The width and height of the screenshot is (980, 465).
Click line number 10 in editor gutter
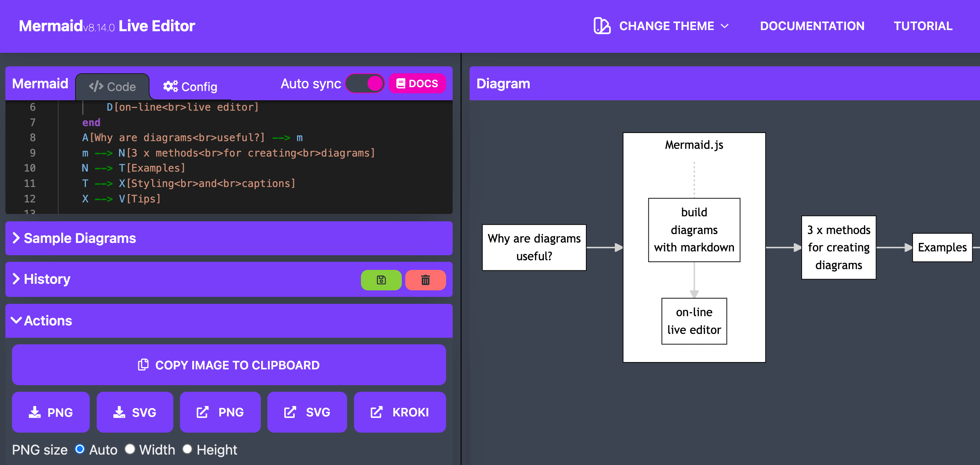point(30,168)
